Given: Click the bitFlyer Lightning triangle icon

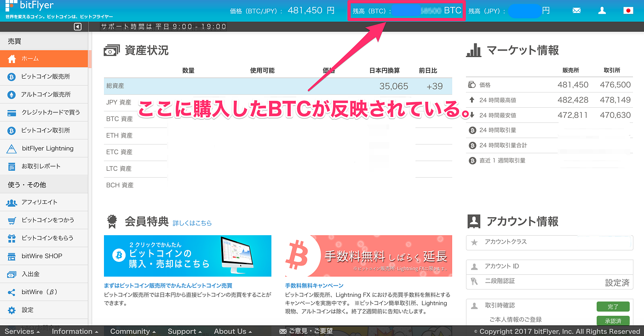Looking at the screenshot, I should pyautogui.click(x=12, y=148).
